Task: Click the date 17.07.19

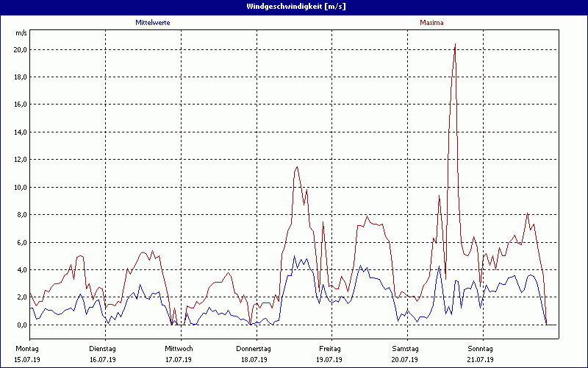Action: tap(179, 360)
